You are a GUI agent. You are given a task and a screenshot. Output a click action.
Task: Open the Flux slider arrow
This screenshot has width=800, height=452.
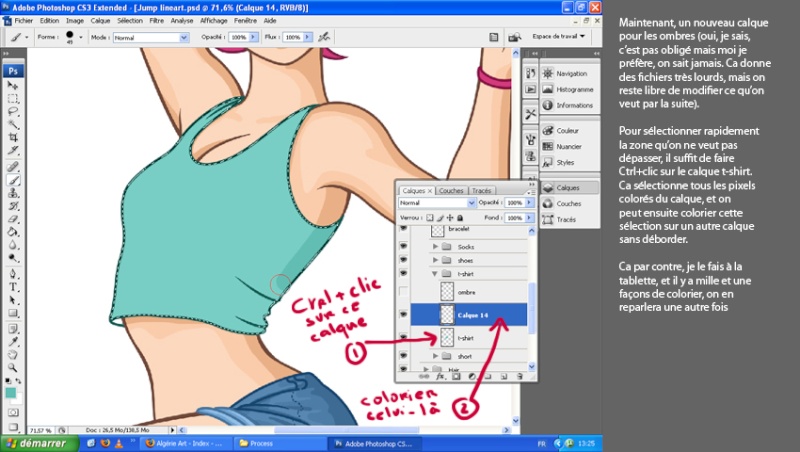[308, 37]
